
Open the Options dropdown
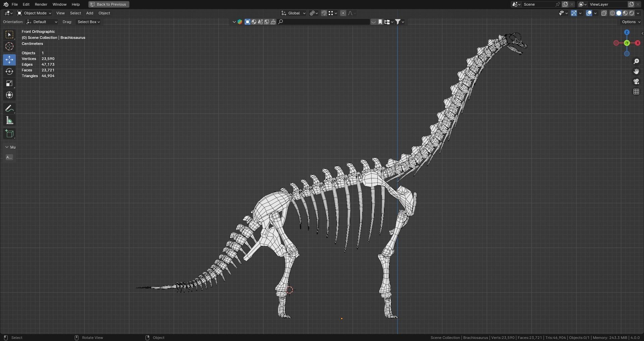click(x=631, y=22)
